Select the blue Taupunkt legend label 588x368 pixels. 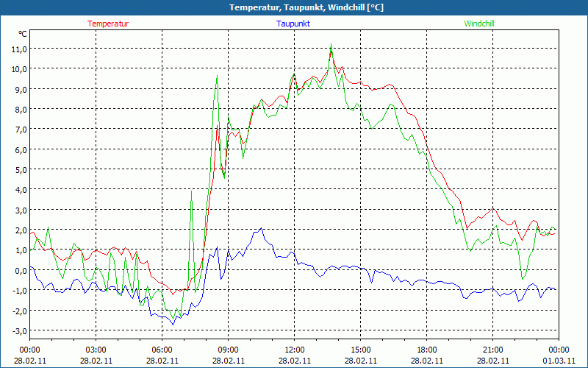point(293,24)
